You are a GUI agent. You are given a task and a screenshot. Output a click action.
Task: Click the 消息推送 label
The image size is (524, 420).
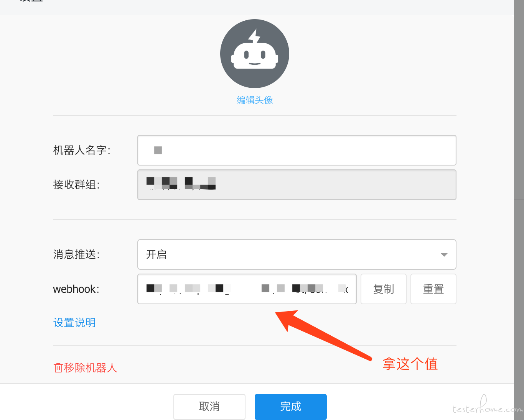pos(76,254)
